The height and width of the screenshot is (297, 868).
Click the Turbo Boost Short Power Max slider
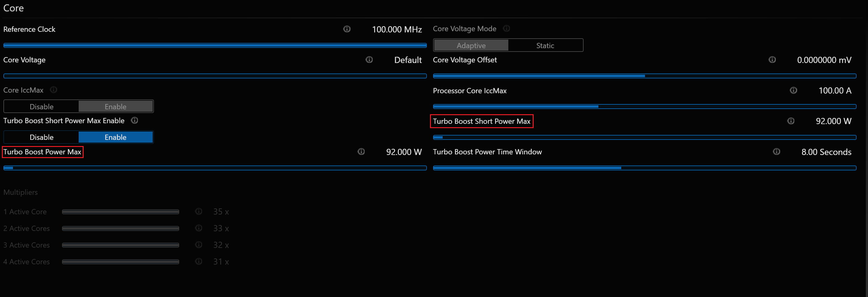pos(645,137)
